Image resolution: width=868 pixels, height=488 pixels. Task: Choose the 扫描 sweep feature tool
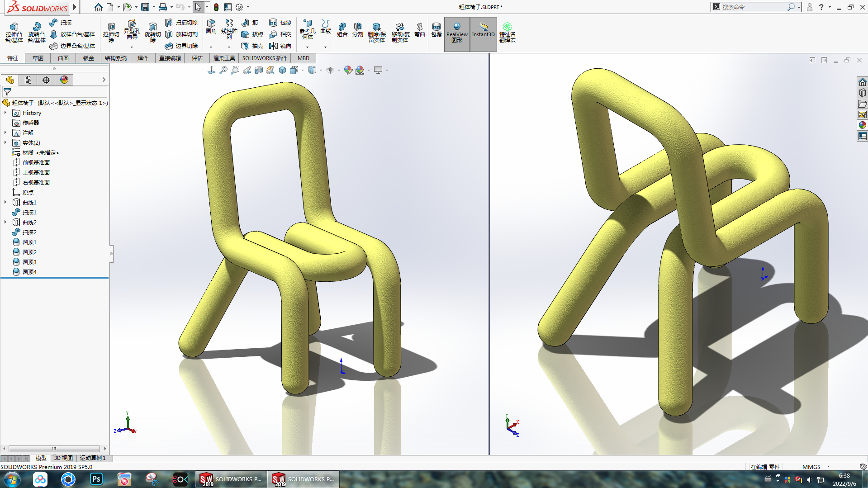pos(61,23)
